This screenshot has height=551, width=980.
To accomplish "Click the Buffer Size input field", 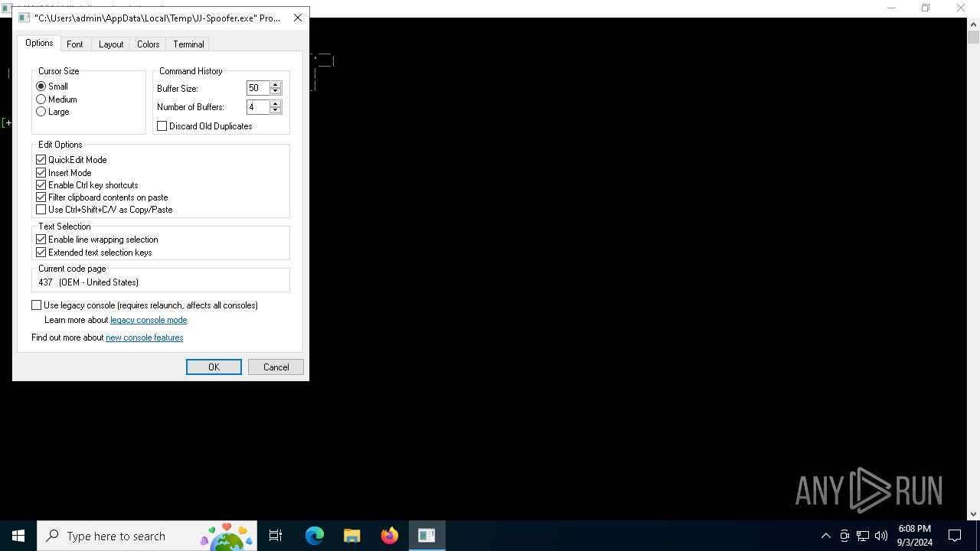I will [x=257, y=88].
